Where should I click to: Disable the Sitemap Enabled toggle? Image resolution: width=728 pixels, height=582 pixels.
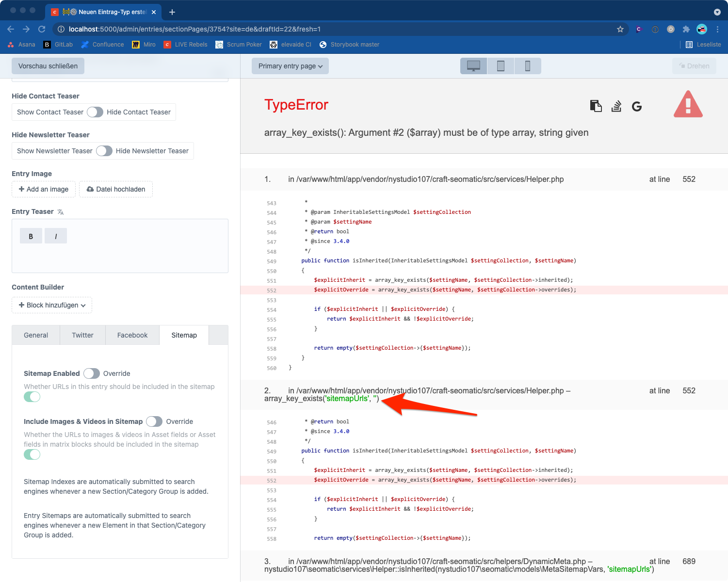click(32, 397)
